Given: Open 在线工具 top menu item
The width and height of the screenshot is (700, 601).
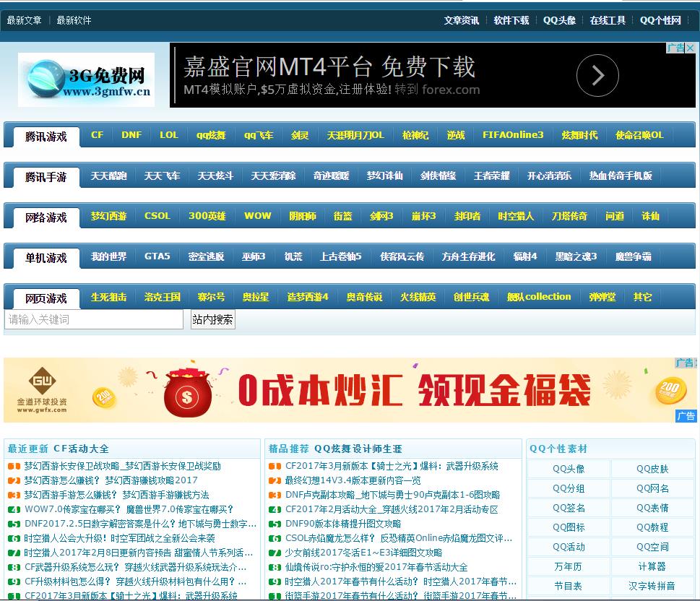Looking at the screenshot, I should click(608, 20).
